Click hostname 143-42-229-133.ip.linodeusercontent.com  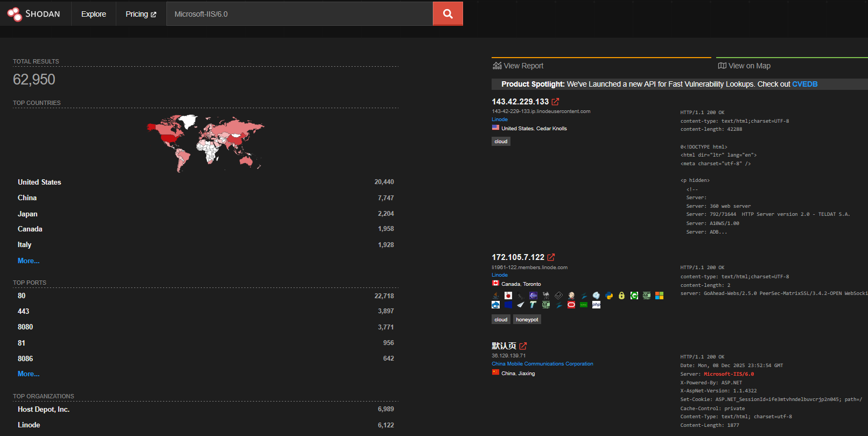[541, 111]
